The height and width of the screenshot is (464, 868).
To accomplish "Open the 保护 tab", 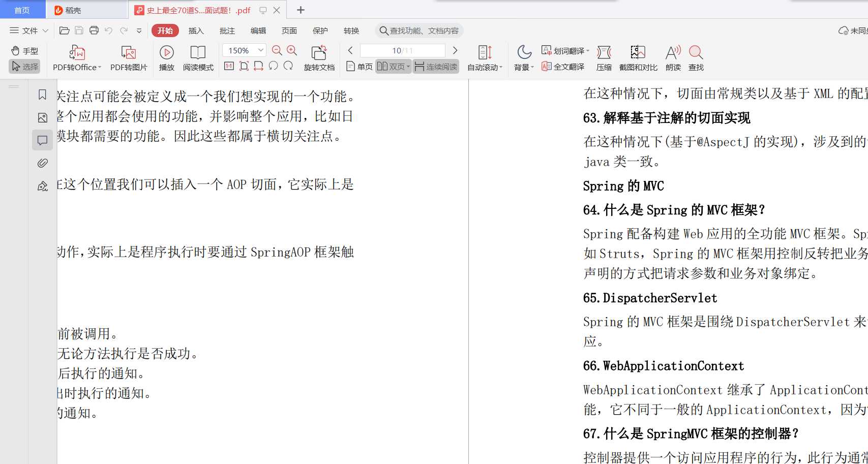I will pos(320,30).
